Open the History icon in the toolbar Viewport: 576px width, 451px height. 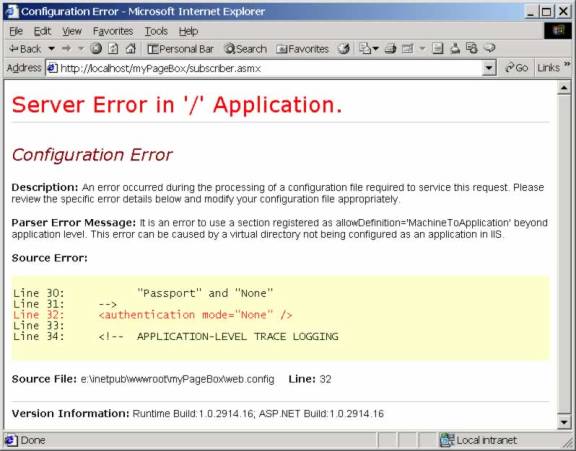tap(344, 48)
